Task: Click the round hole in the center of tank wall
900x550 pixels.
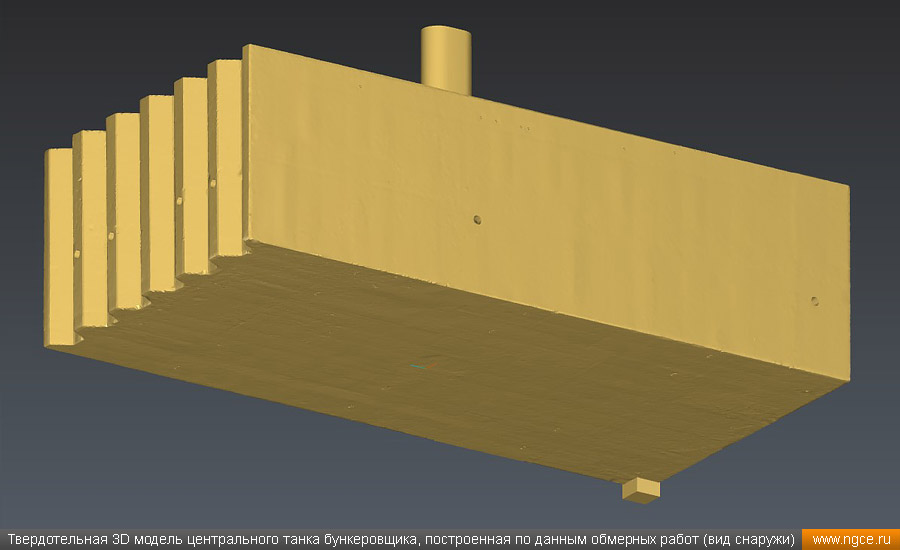Action: 477,220
